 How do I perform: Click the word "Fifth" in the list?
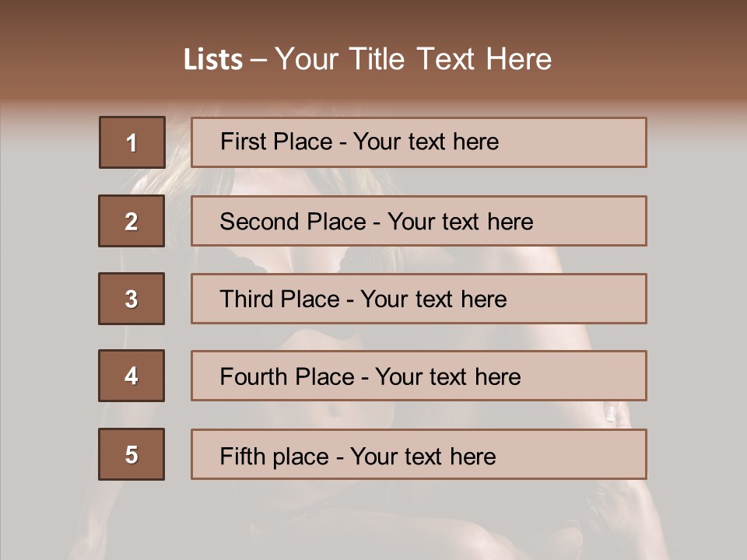[241, 456]
